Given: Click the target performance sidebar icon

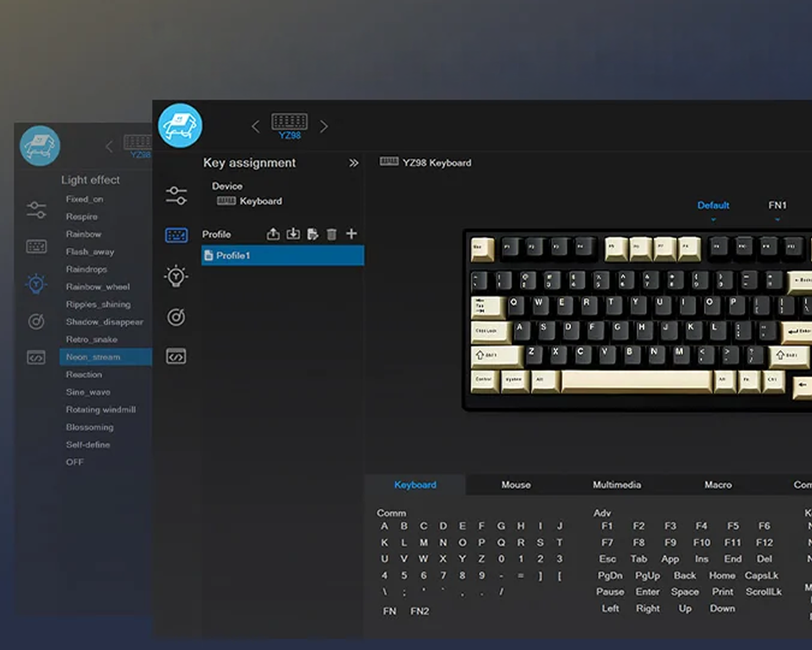Looking at the screenshot, I should 176,317.
